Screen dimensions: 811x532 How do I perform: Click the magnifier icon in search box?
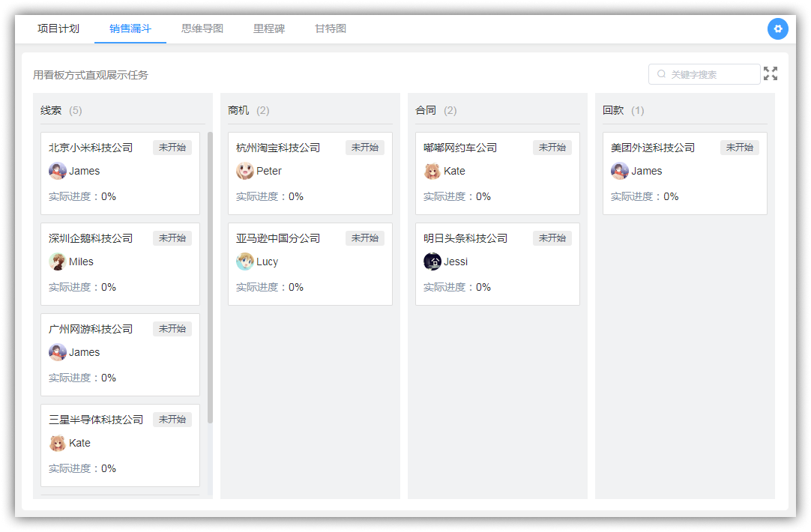coord(661,74)
